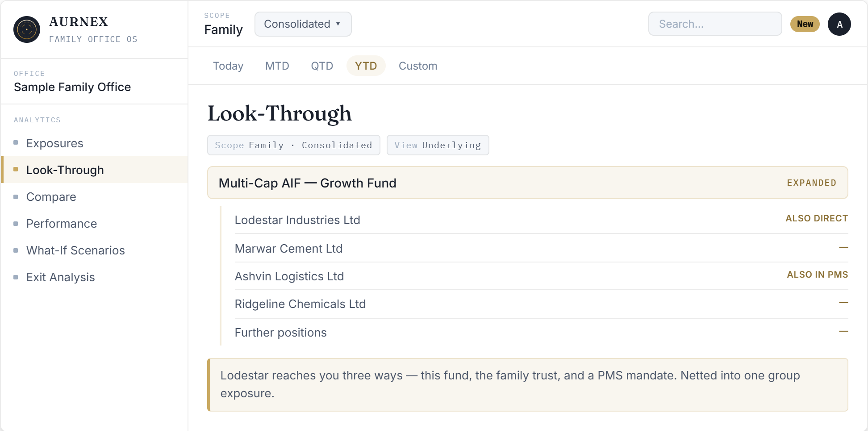The width and height of the screenshot is (868, 433).
Task: Click the Scope Family Consolidated chip
Action: pyautogui.click(x=293, y=145)
